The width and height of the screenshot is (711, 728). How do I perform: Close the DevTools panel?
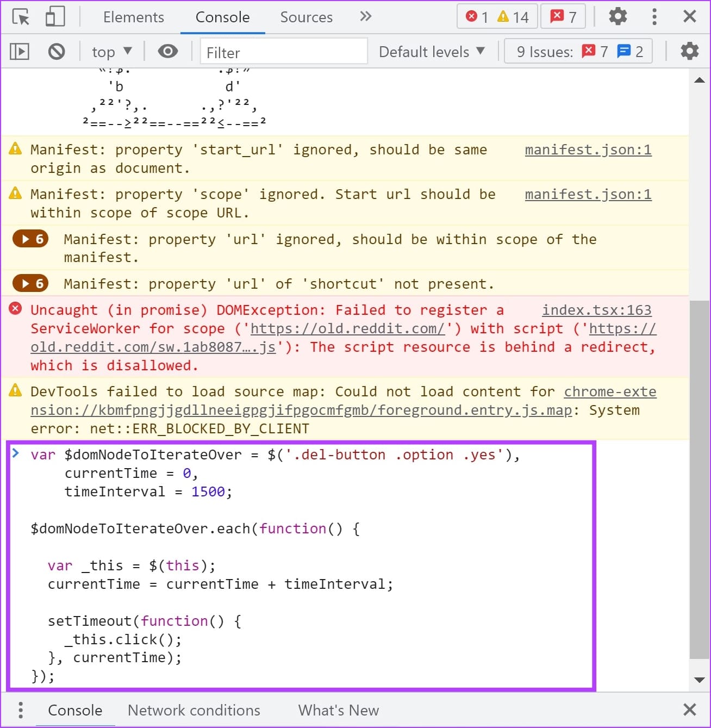pos(690,17)
